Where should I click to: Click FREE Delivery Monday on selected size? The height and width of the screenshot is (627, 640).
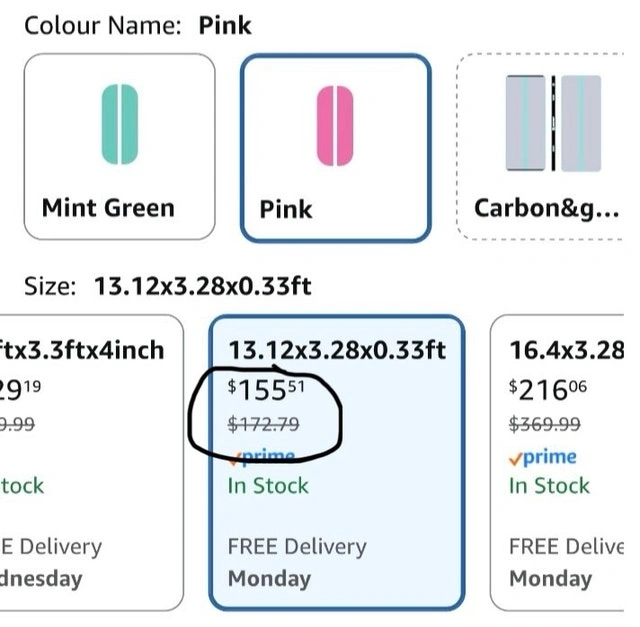click(x=297, y=562)
